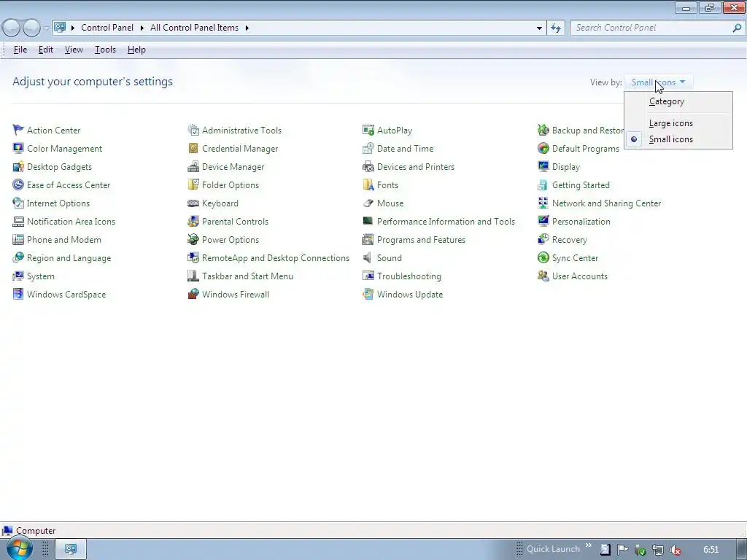Screen dimensions: 747x560
Task: Open the System link
Action: click(x=41, y=276)
